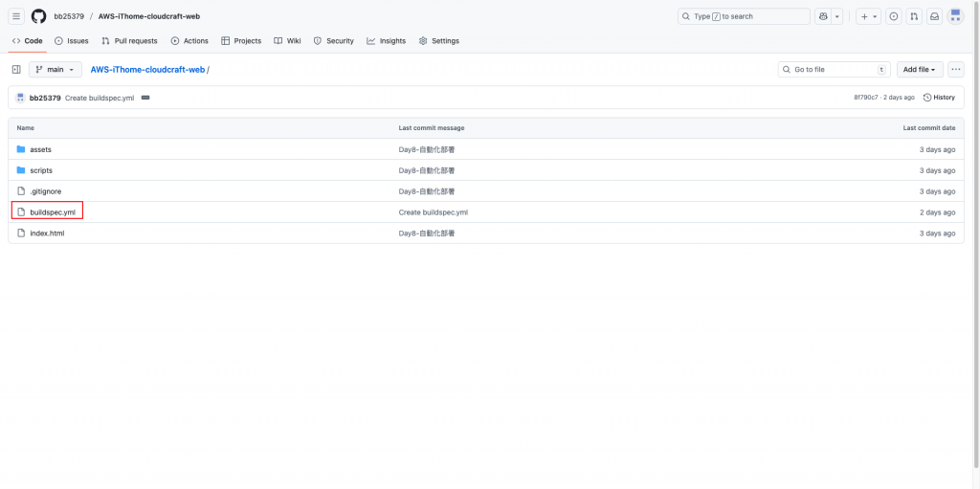
Task: Toggle the file tree side panel
Action: pos(16,70)
